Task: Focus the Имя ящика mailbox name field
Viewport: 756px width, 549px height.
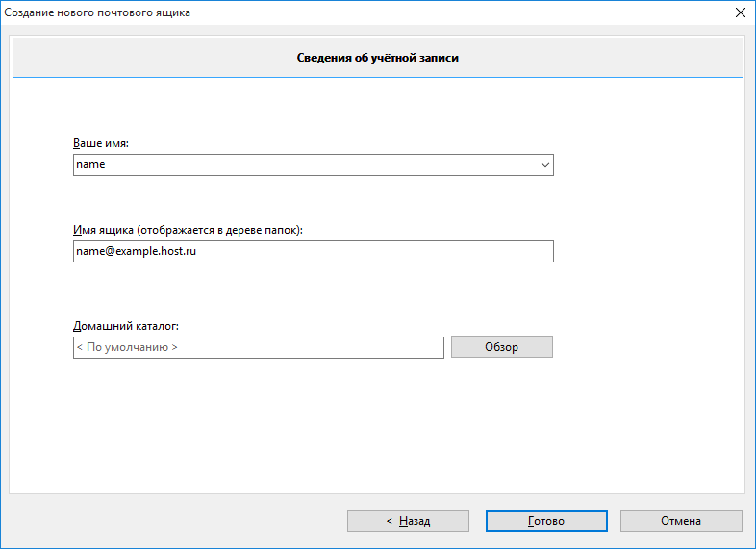Action: (x=314, y=252)
